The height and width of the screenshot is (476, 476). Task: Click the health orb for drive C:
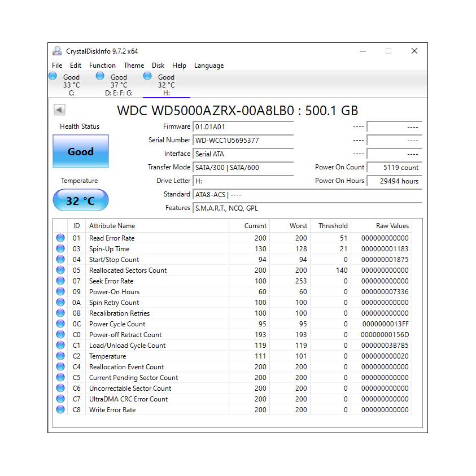pos(53,76)
